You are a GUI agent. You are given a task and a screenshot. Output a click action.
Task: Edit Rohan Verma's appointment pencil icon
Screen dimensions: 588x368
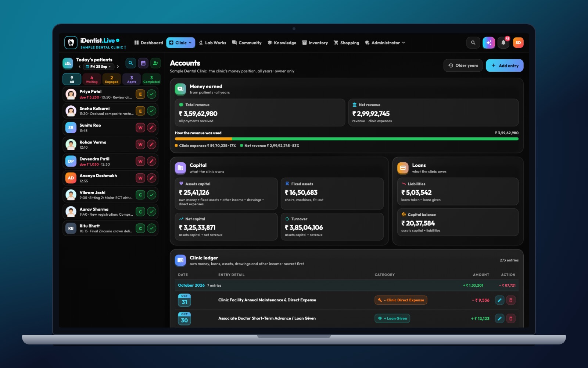151,145
